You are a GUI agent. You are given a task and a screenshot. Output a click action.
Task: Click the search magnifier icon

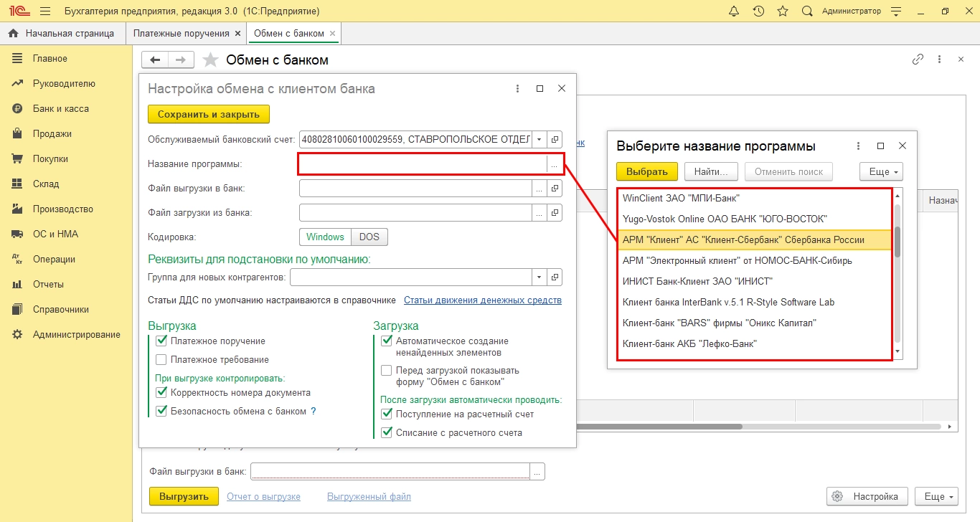(x=807, y=11)
